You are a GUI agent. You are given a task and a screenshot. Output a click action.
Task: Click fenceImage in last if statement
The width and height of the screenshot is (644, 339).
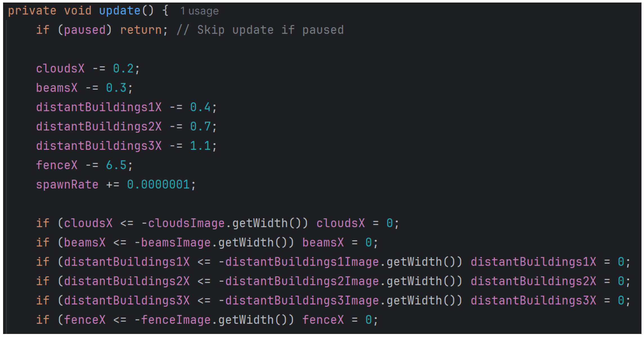click(x=176, y=320)
